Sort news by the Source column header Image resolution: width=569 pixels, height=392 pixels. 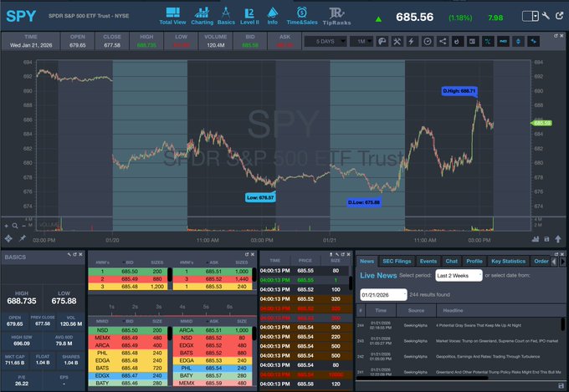pos(416,310)
